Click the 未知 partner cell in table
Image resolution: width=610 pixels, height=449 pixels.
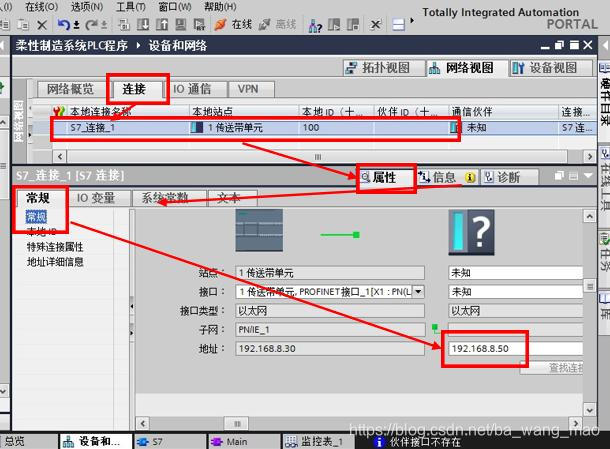point(503,128)
